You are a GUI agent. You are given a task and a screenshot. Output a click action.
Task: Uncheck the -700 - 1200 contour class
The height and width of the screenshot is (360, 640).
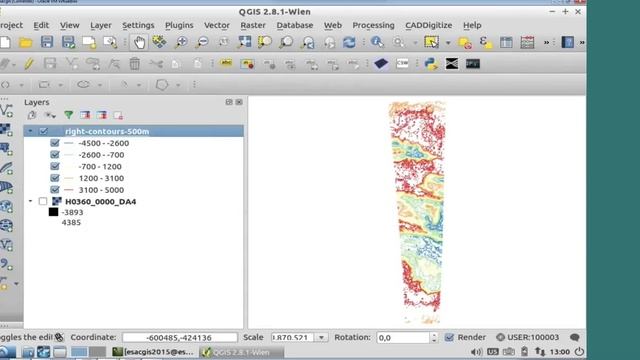pyautogui.click(x=55, y=166)
